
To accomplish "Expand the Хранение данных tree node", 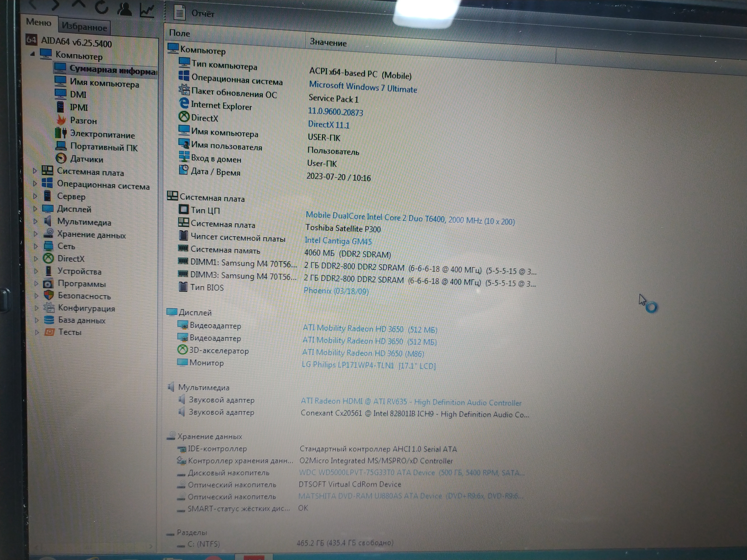I will pyautogui.click(x=36, y=234).
